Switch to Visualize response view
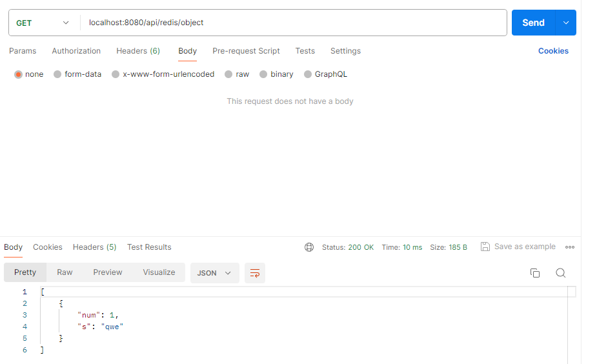The image size is (597, 364). tap(159, 272)
